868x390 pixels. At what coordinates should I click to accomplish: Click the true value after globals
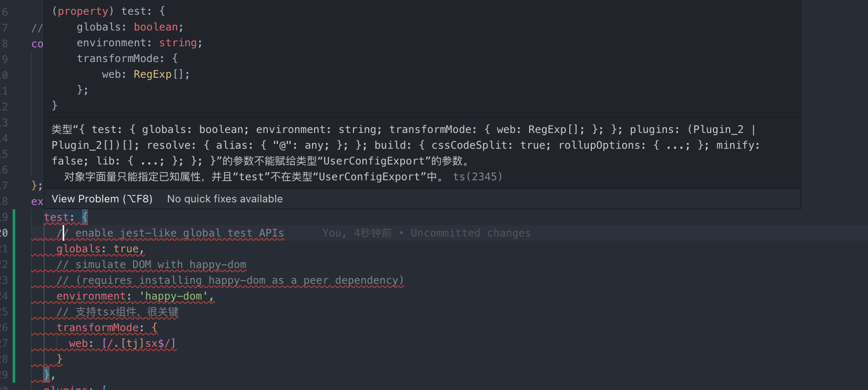[126, 249]
